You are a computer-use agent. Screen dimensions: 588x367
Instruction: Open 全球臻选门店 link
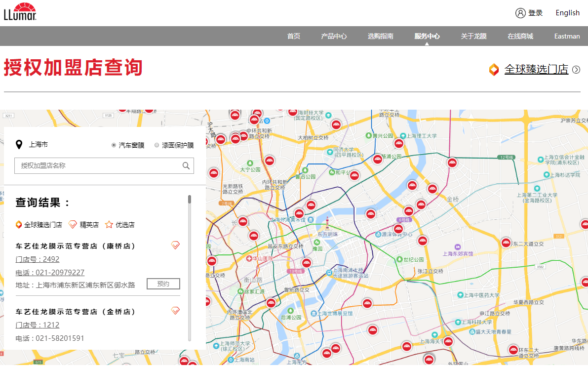(536, 70)
